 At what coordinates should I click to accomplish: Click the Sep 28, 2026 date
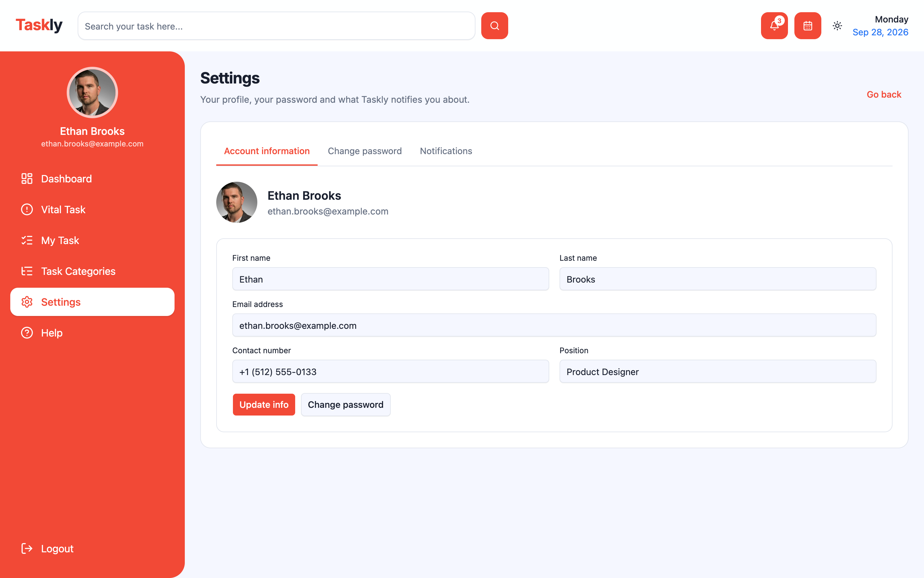coord(880,32)
